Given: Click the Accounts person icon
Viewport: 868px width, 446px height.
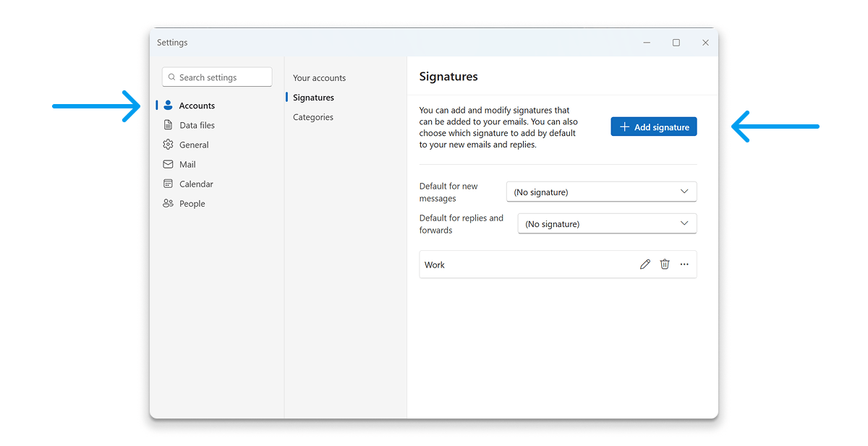Looking at the screenshot, I should [168, 106].
